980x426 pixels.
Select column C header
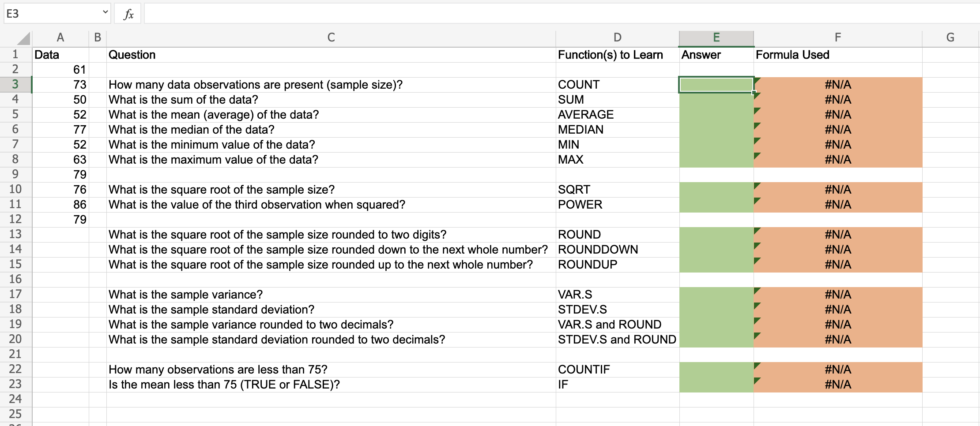point(331,38)
